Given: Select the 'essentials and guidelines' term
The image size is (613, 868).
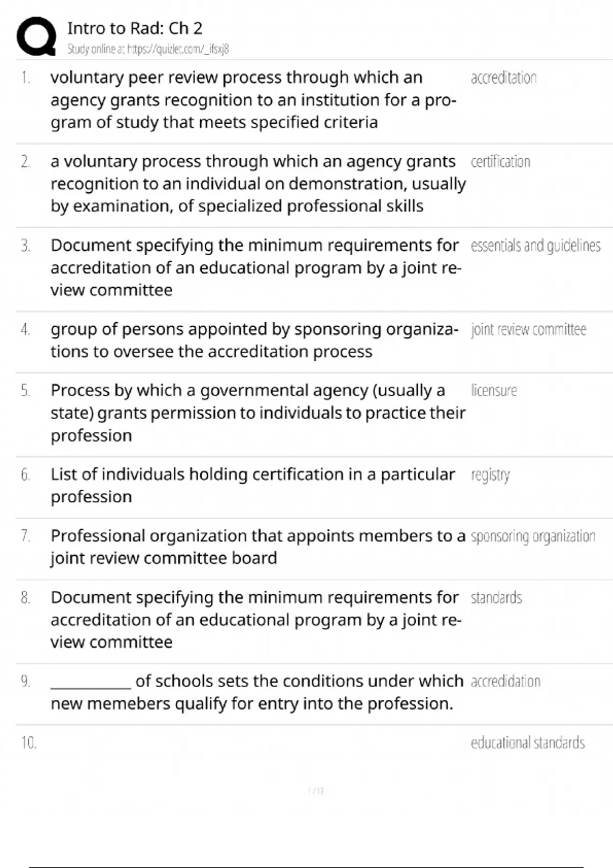Looking at the screenshot, I should (535, 246).
